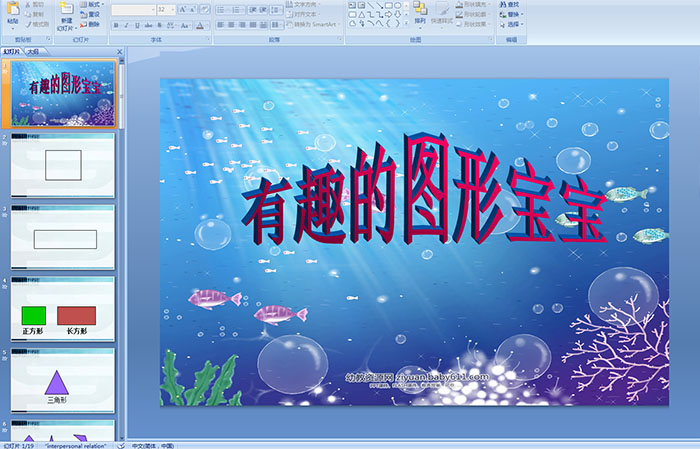Open 快速样式 quick styles
The height and width of the screenshot is (449, 700).
click(x=442, y=13)
